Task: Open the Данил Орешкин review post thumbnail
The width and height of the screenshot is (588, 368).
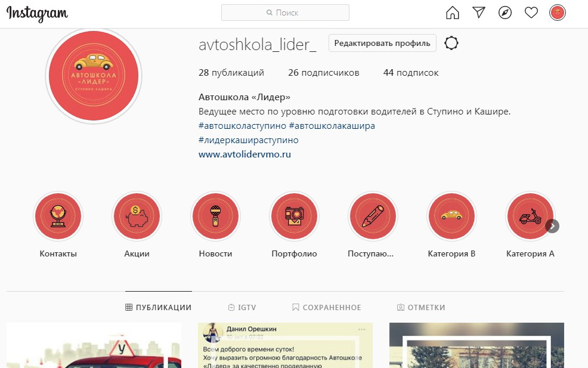Action: click(x=286, y=345)
